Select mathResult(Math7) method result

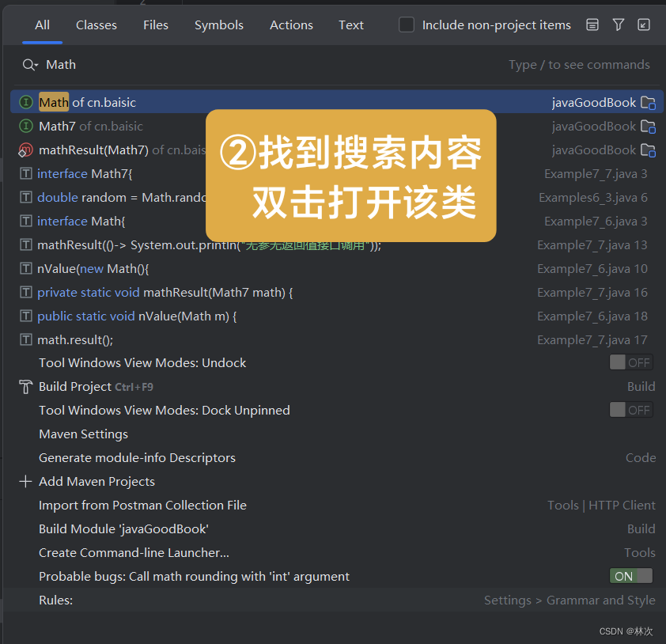click(x=337, y=150)
